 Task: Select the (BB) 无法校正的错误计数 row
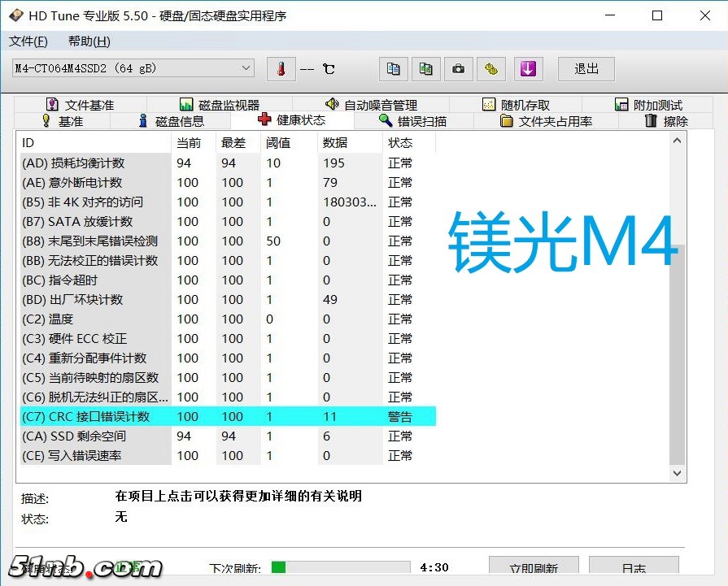pyautogui.click(x=228, y=260)
